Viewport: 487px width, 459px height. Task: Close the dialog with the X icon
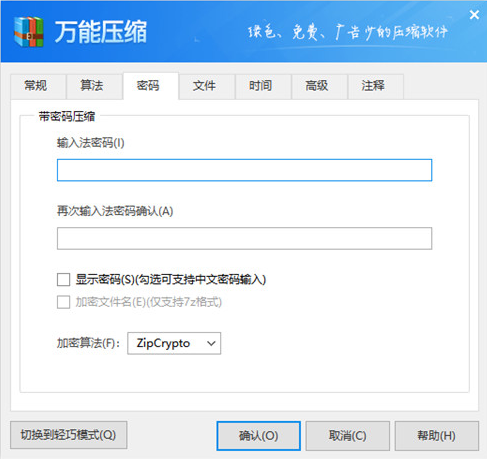474,15
